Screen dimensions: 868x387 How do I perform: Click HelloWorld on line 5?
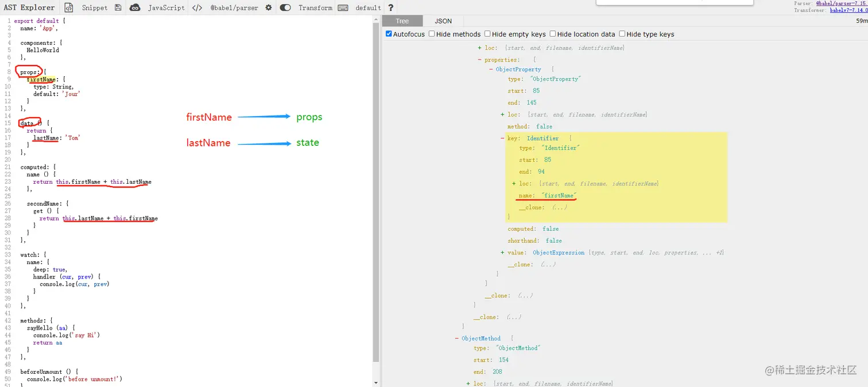tap(43, 50)
